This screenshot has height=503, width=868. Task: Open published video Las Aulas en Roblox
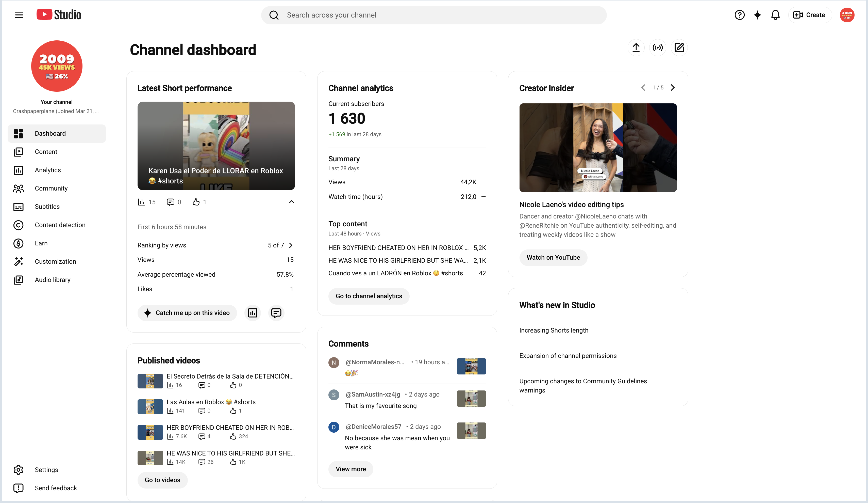click(216, 406)
